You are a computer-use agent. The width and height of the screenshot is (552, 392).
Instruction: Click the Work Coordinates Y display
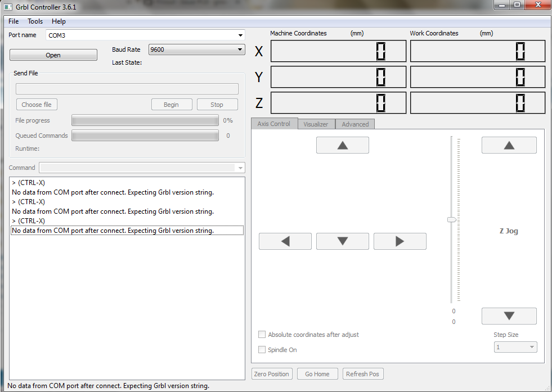[x=478, y=76]
